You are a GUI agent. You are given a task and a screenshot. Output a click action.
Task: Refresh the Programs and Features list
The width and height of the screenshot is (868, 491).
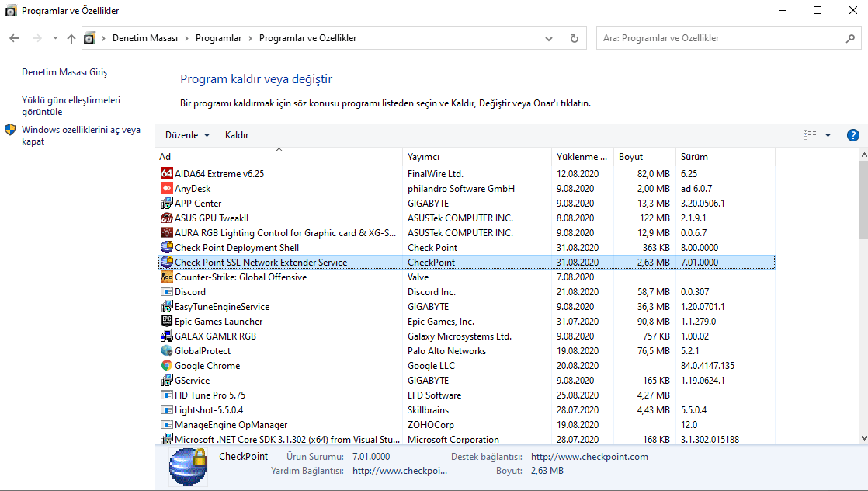tap(574, 38)
